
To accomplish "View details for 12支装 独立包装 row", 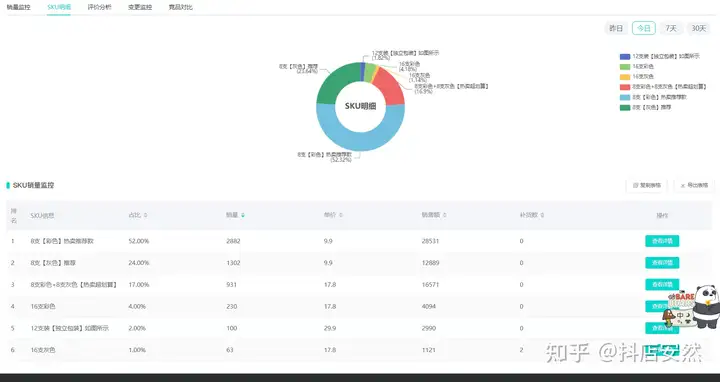I will point(662,328).
